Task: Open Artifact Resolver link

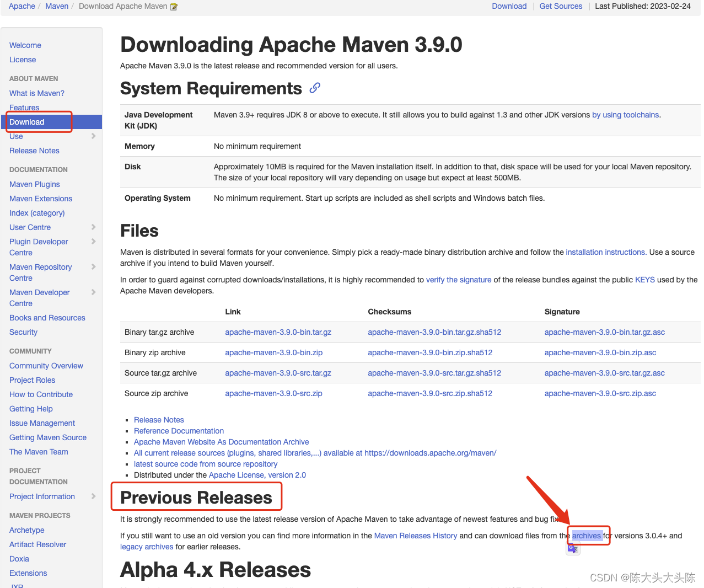Action: click(x=38, y=544)
